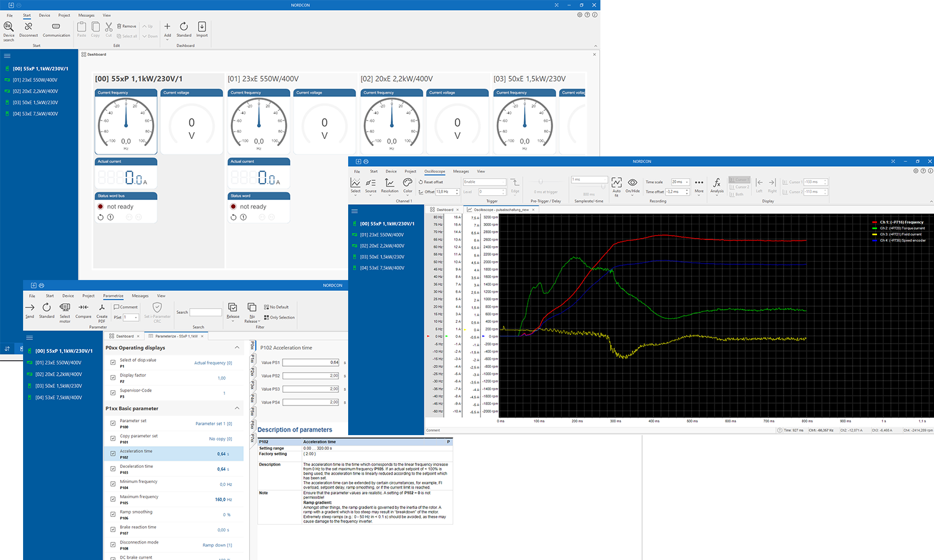Click the Only Selection filter button
The height and width of the screenshot is (560, 934).
pos(280,318)
